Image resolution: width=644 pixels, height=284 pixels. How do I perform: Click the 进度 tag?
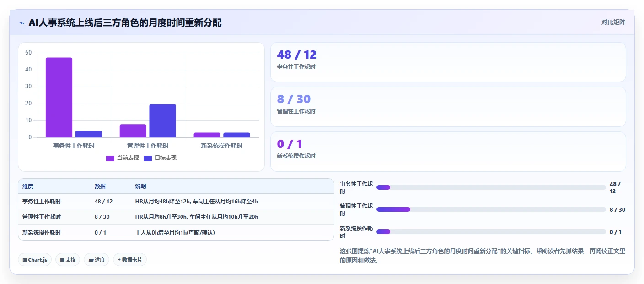[97, 260]
